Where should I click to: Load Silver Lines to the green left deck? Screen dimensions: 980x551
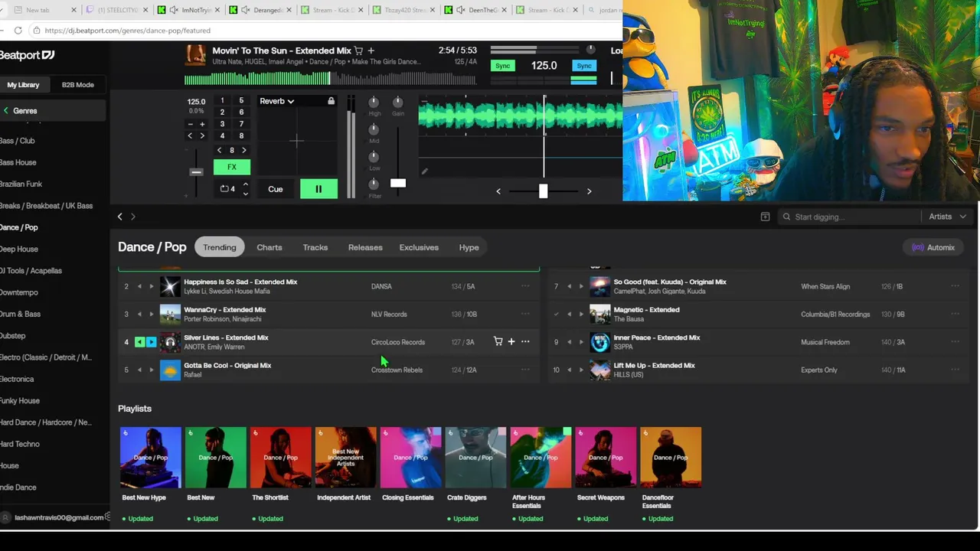139,342
